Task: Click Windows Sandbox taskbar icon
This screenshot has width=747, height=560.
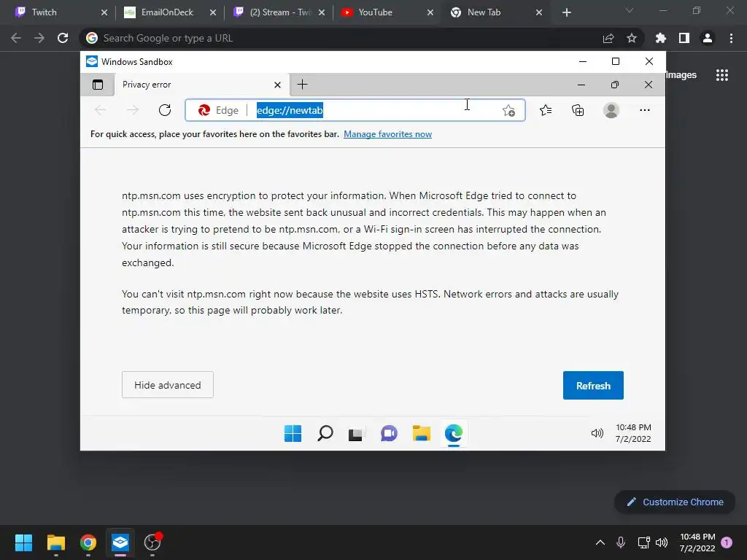Action: 120,542
